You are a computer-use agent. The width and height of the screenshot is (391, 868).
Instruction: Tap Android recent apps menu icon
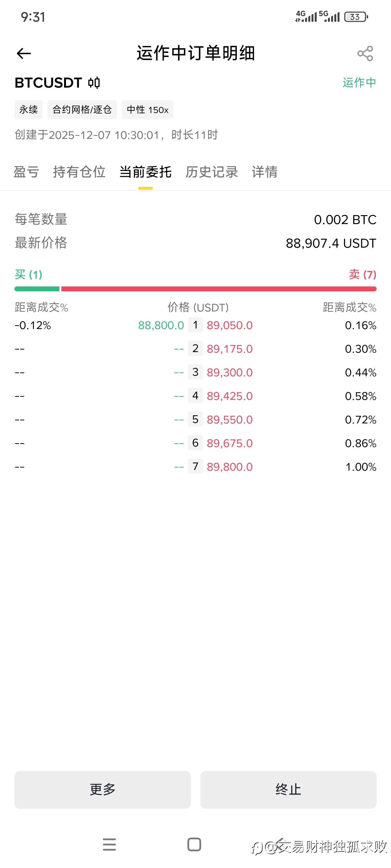click(x=109, y=844)
